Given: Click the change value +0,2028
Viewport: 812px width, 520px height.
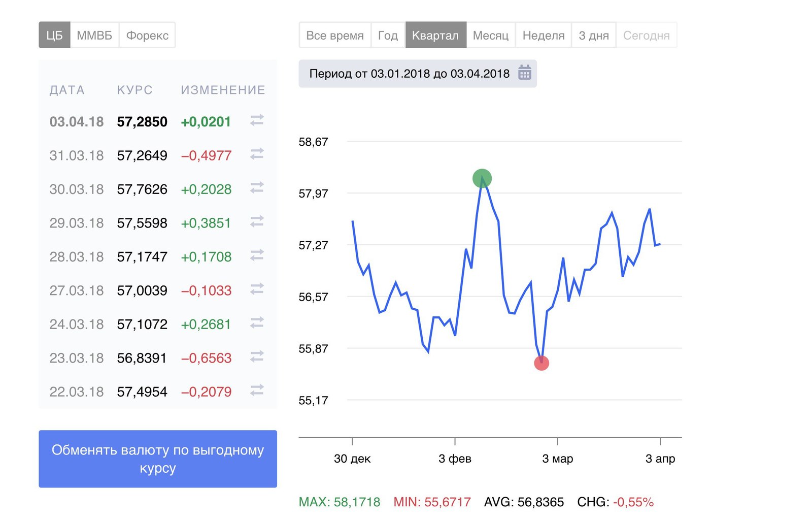Looking at the screenshot, I should [206, 189].
